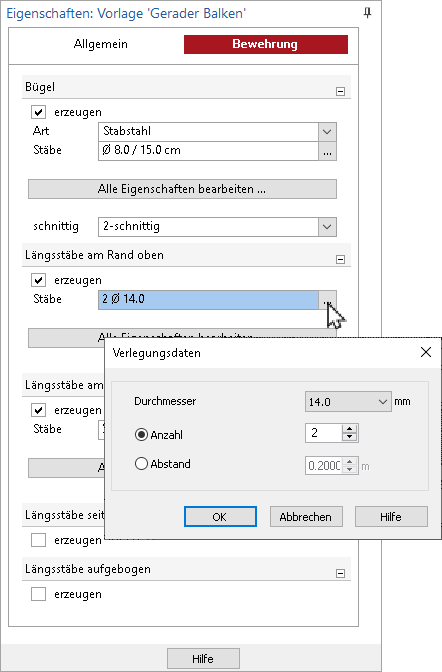Collapse the Bügel section minus icon
This screenshot has width=442, height=672.
pyautogui.click(x=340, y=91)
